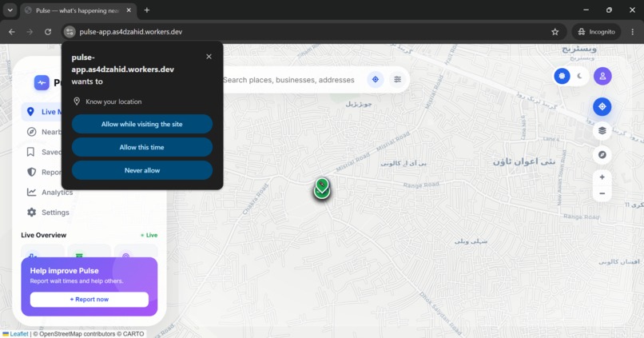The image size is (644, 338).
Task: Click the Live Map pin icon
Action: (x=30, y=112)
